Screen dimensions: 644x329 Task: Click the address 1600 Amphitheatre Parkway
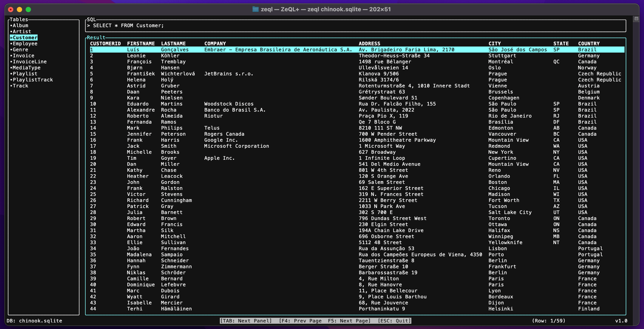(397, 140)
